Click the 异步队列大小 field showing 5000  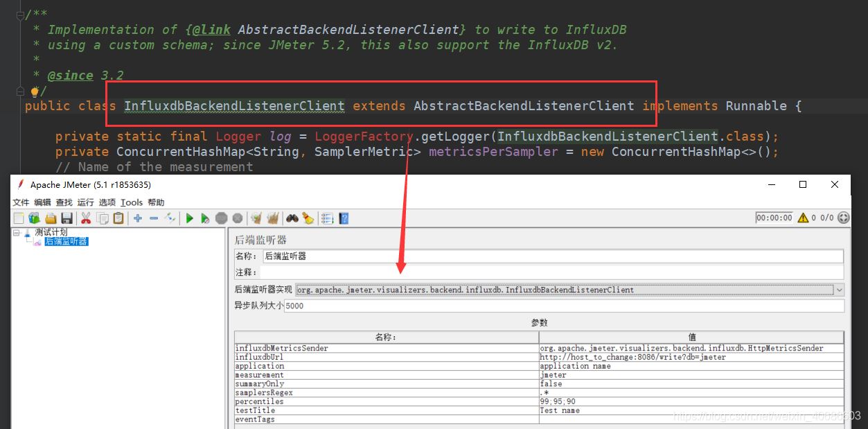pos(564,306)
